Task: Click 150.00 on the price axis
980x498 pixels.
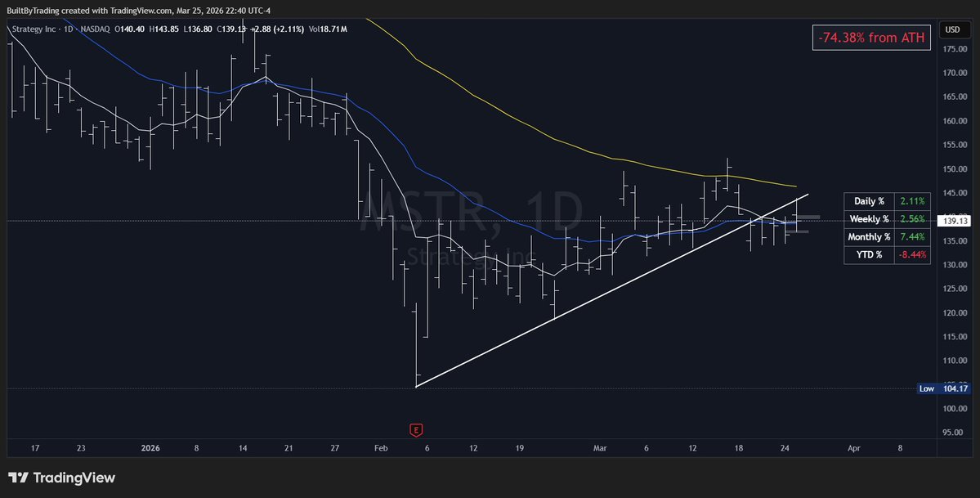Action: point(953,169)
